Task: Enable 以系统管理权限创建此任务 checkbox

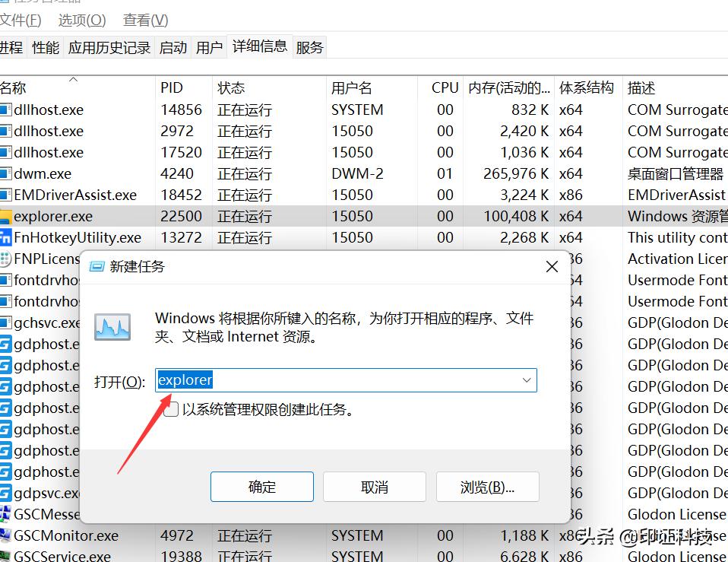Action: [x=170, y=409]
